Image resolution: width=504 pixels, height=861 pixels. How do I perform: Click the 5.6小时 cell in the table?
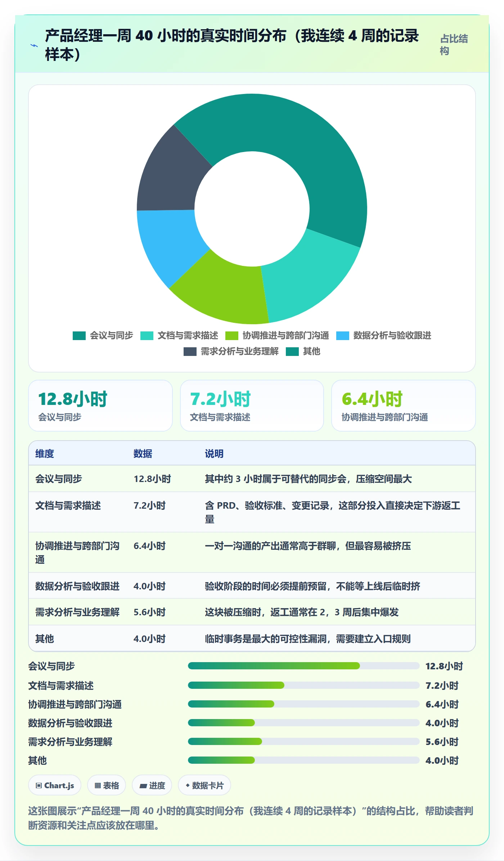(149, 612)
